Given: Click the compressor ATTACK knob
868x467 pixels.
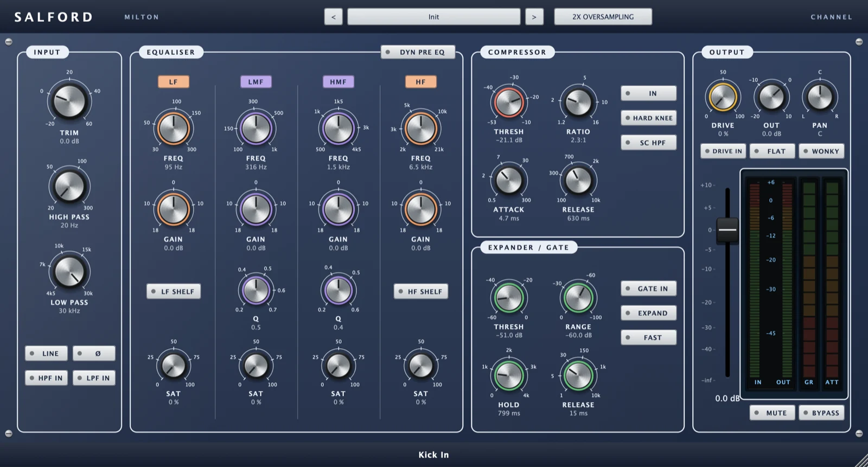Looking at the screenshot, I should (508, 181).
